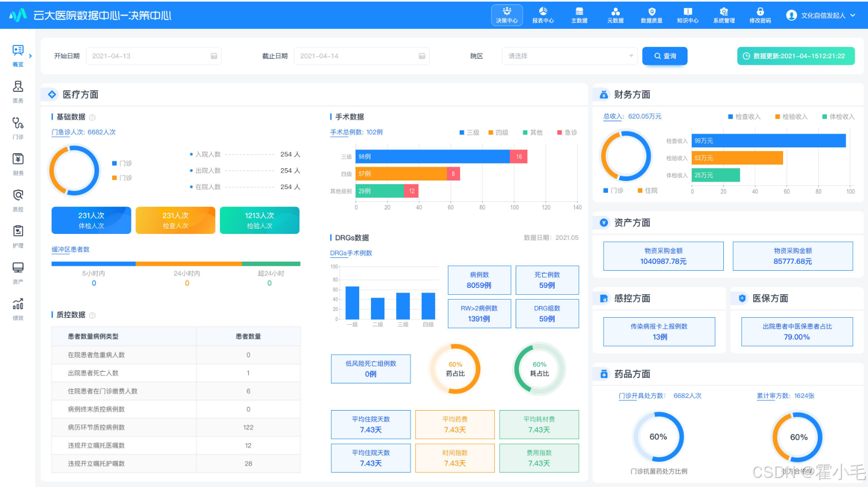This screenshot has width=868, height=487.
Task: Click the 查询 search button
Action: 665,56
